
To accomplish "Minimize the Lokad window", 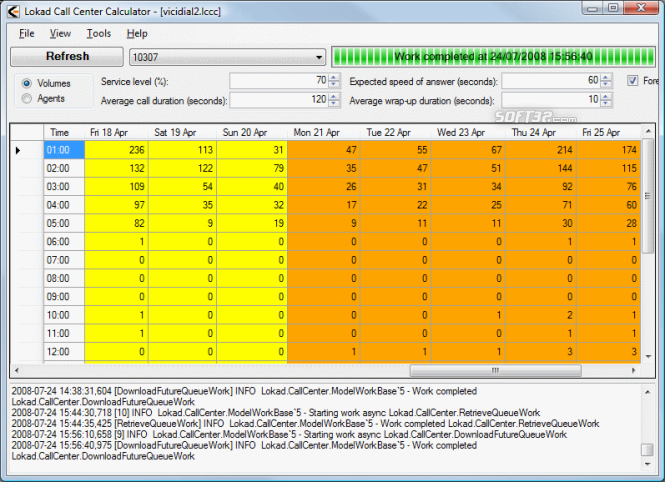I will coord(593,8).
